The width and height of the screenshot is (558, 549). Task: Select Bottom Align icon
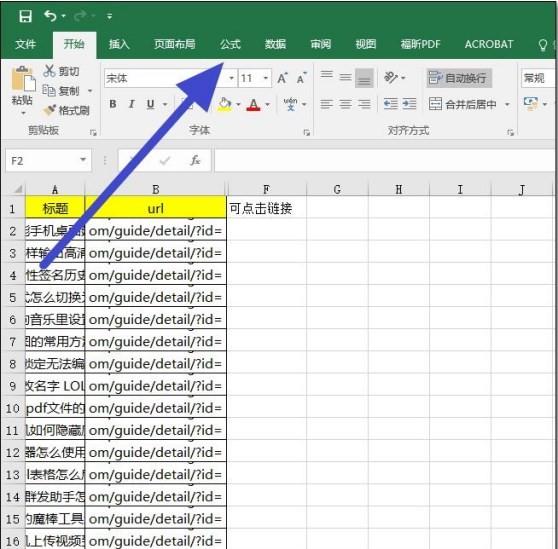[364, 78]
